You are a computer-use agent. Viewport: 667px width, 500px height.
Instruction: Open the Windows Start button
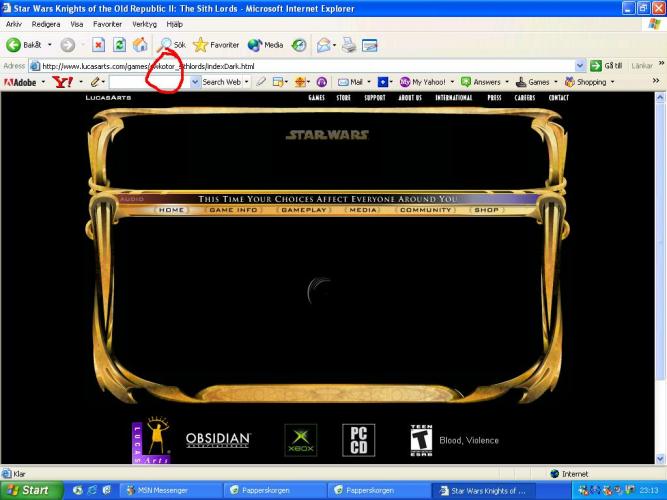[x=28, y=490]
